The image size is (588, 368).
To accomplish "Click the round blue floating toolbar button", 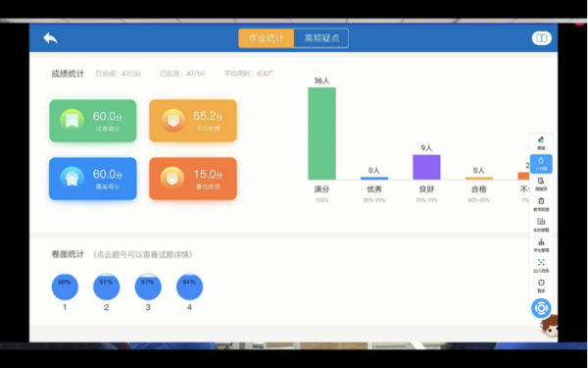I will 541,308.
